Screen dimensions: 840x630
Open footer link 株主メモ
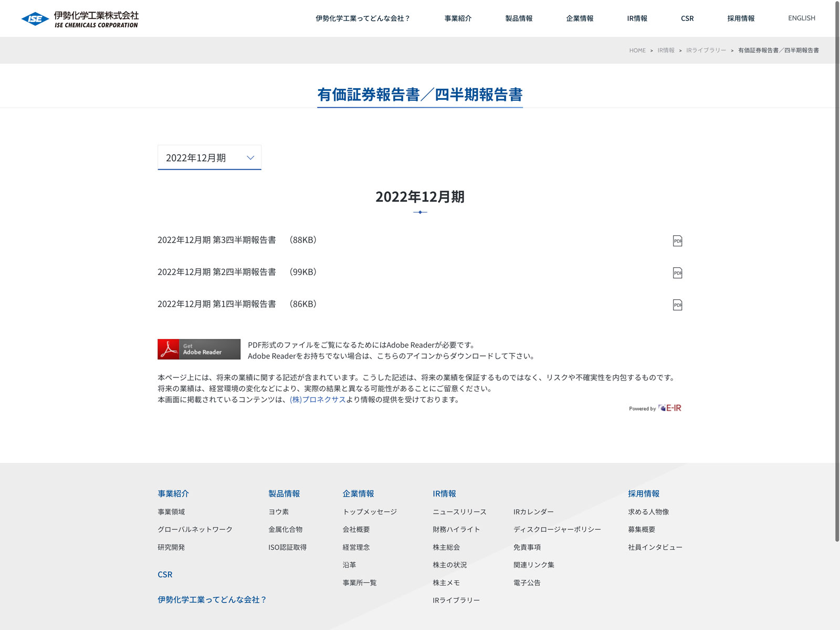point(446,583)
